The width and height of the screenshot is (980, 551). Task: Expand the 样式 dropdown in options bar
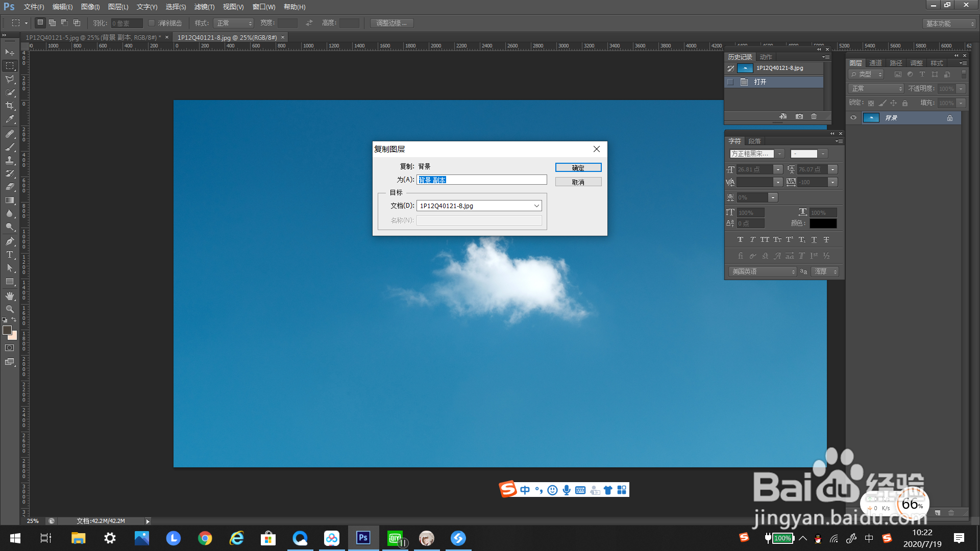point(234,23)
